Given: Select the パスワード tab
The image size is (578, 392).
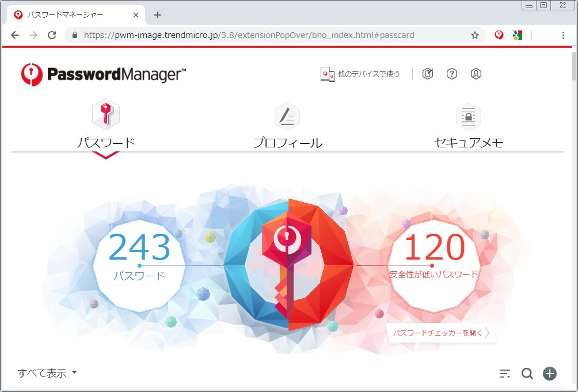Looking at the screenshot, I should click(106, 142).
